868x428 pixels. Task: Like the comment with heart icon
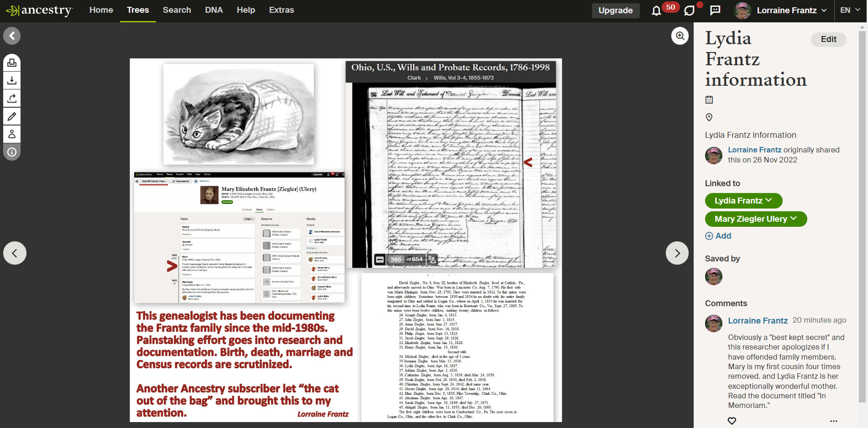(x=732, y=421)
